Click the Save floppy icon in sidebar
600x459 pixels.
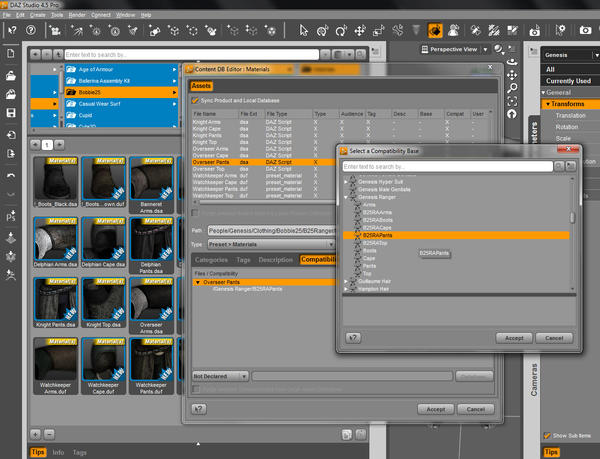point(11,113)
